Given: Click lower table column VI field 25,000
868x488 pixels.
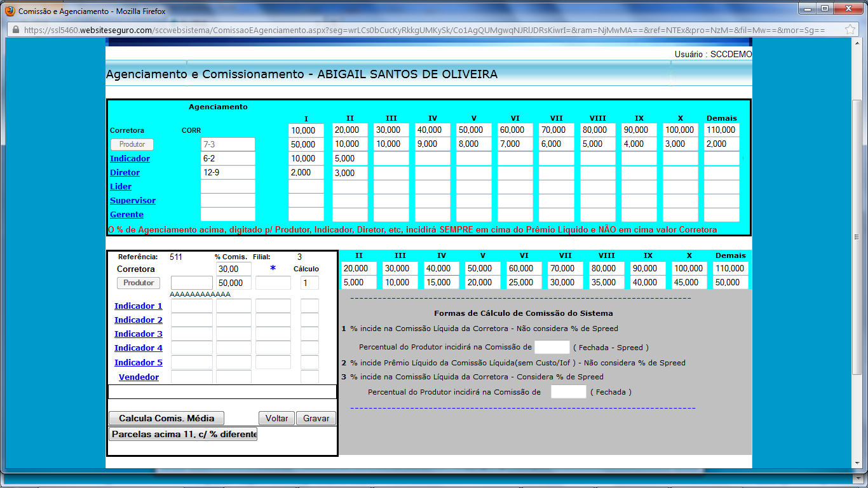Looking at the screenshot, I should (x=525, y=283).
